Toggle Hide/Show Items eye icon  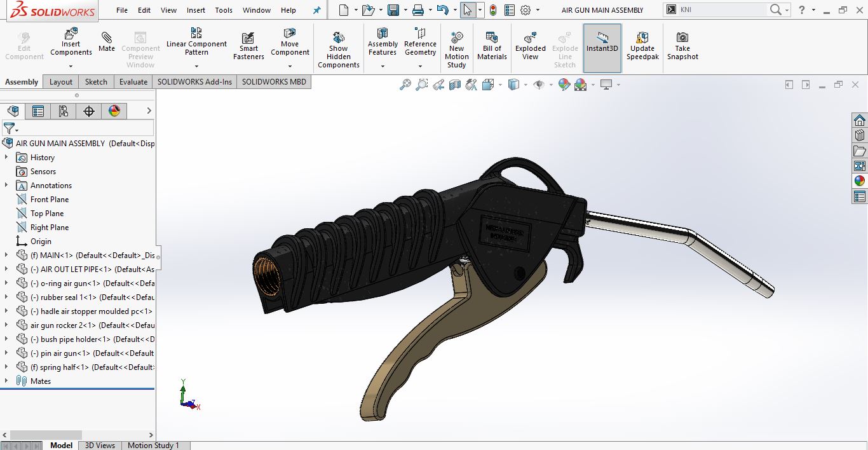click(538, 85)
